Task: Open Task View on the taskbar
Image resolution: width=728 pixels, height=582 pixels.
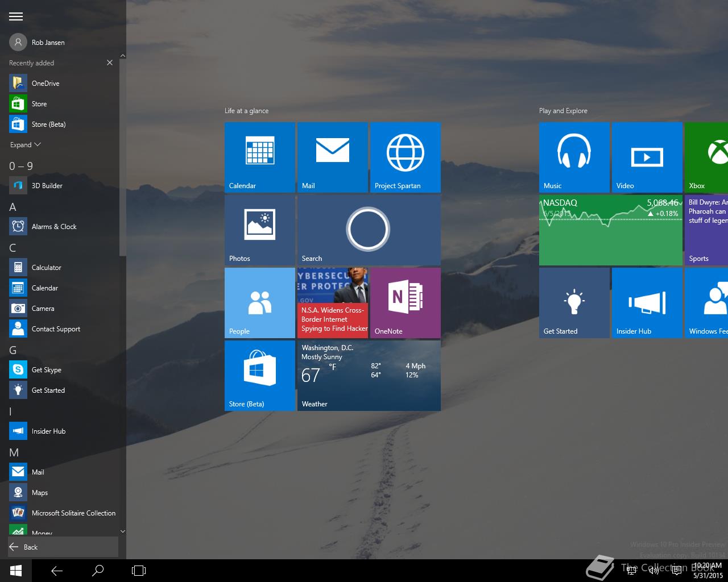Action: tap(139, 571)
